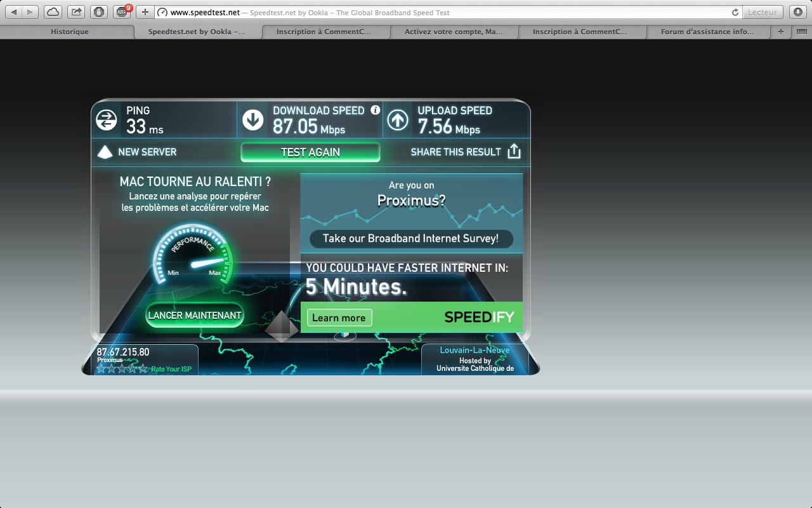Click the SPEEDIFY logo
The image size is (812, 508).
coord(479,317)
